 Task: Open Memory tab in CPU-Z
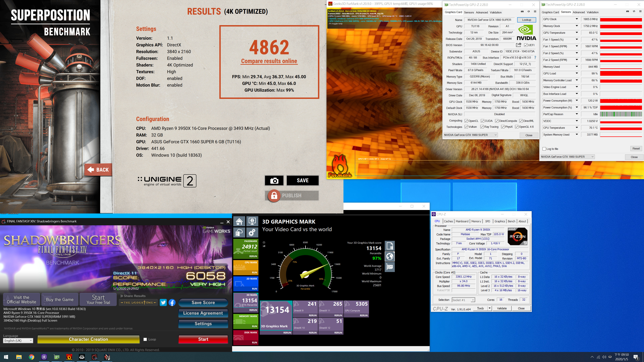tap(476, 221)
